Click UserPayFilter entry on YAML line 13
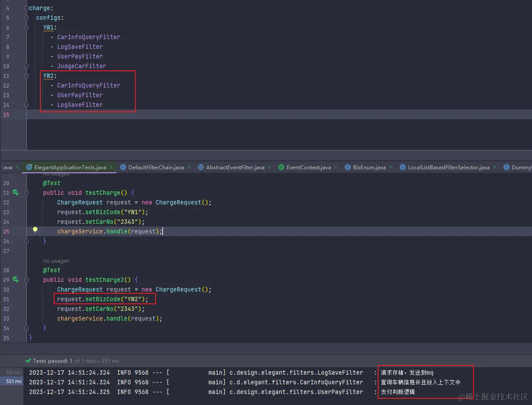Viewport: 532px width, 405px height. pyautogui.click(x=80, y=95)
